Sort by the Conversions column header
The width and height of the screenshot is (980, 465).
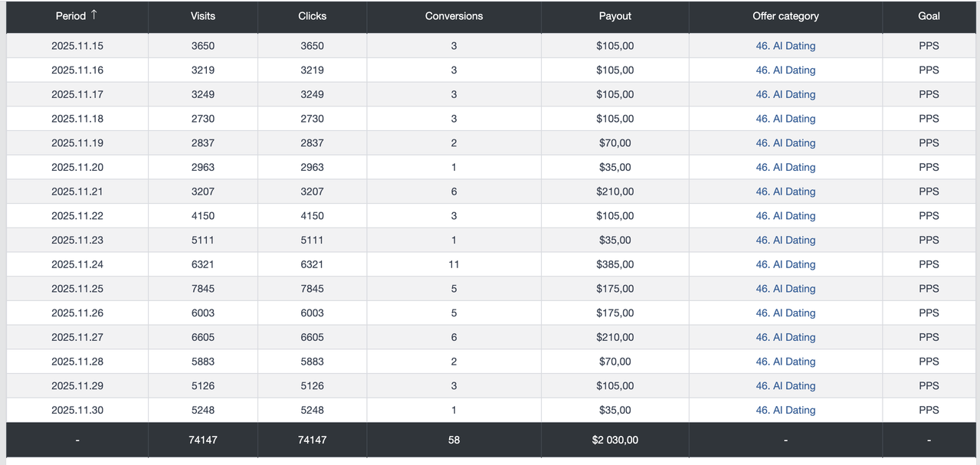454,16
